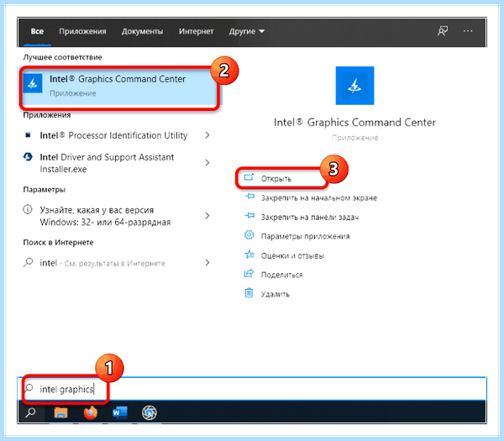504x441 pixels.
Task: Switch to the Интернет tab
Action: (x=196, y=32)
